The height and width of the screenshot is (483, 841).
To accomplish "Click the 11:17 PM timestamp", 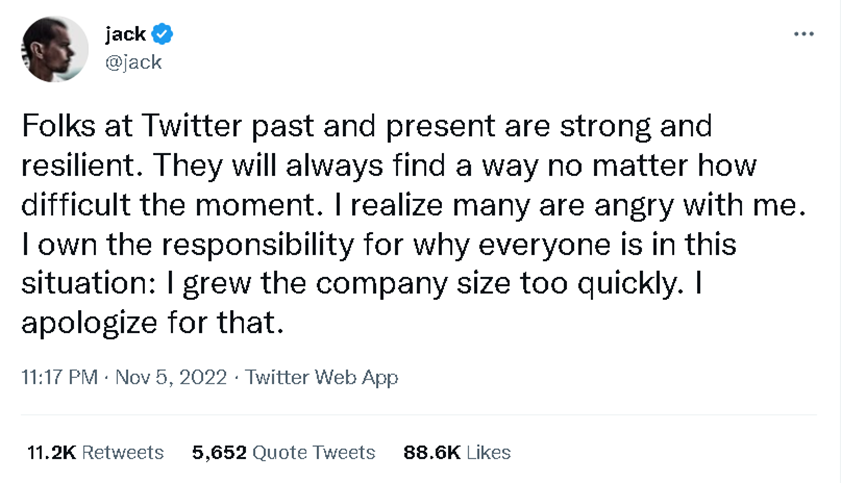I will click(59, 378).
